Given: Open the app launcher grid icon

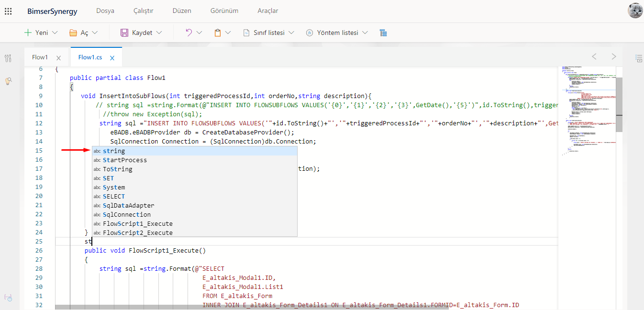Looking at the screenshot, I should pos(8,11).
